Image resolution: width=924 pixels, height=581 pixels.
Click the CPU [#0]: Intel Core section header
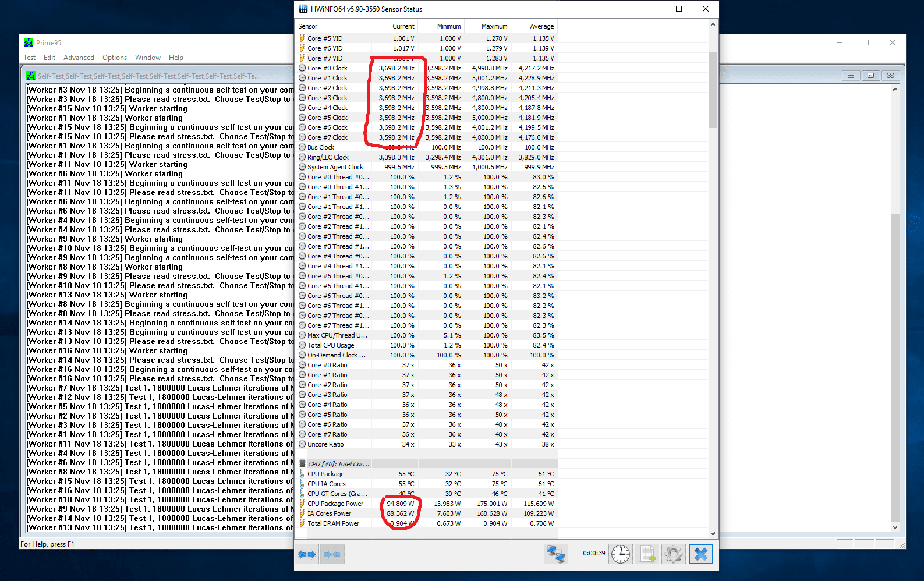click(427, 464)
